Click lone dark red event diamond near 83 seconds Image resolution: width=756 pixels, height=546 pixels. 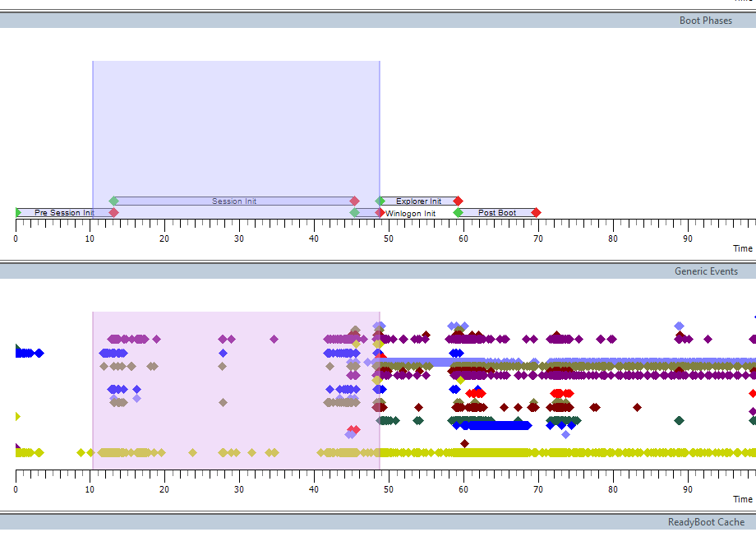click(637, 408)
